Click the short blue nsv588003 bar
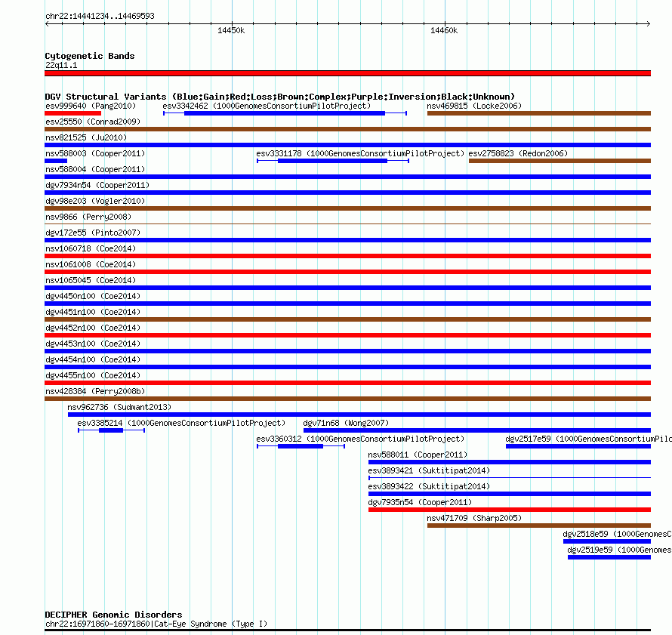672x635 pixels. 56,161
